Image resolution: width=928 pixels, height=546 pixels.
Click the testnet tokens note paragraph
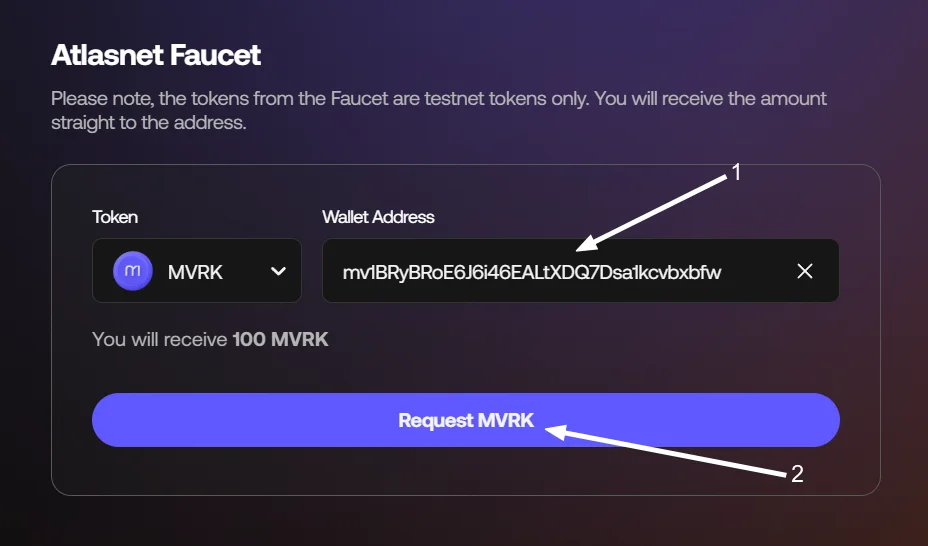click(439, 110)
